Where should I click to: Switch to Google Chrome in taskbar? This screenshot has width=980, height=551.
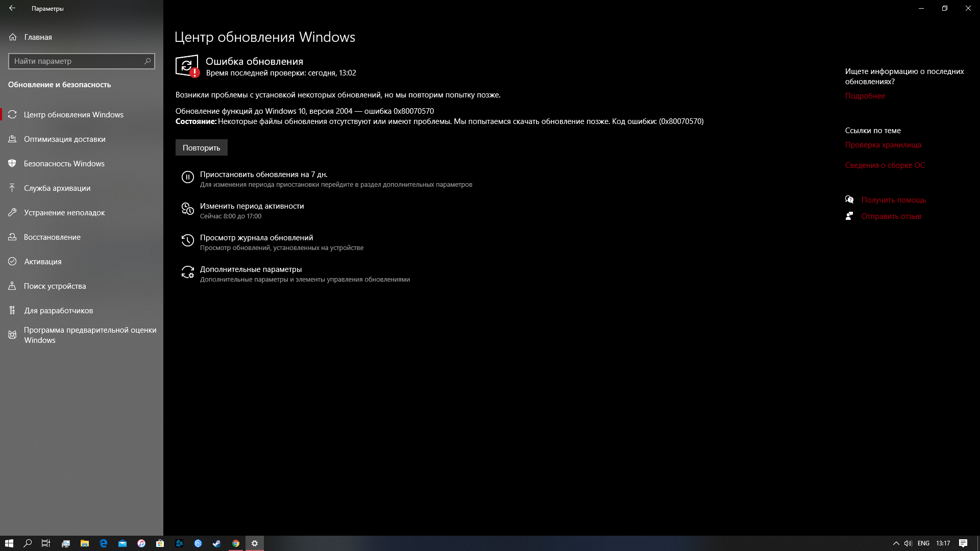236,543
